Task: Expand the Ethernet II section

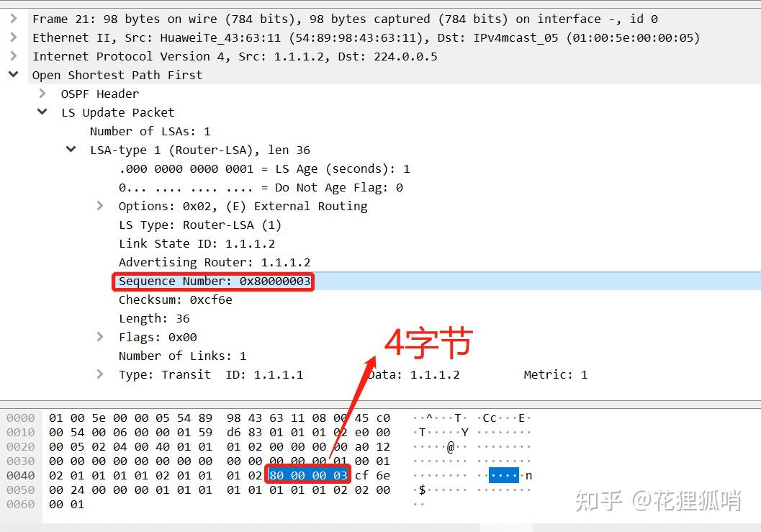Action: pyautogui.click(x=14, y=37)
